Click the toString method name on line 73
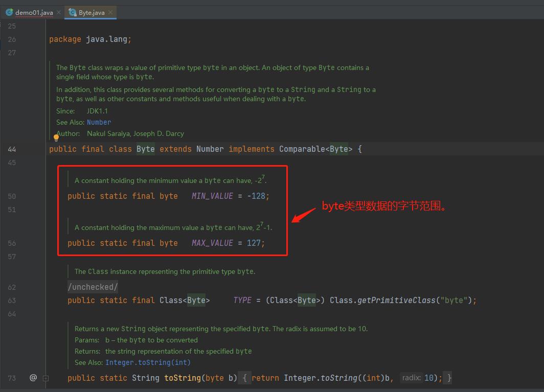 coord(183,378)
